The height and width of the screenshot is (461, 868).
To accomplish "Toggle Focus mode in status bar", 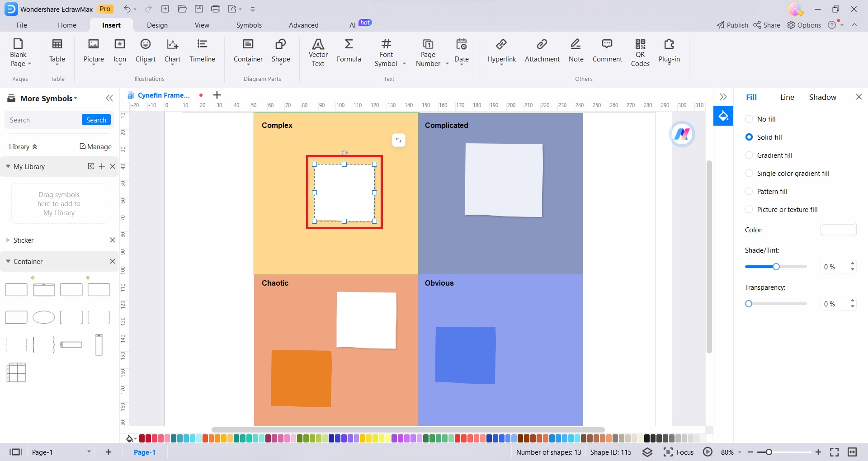I will 678,452.
